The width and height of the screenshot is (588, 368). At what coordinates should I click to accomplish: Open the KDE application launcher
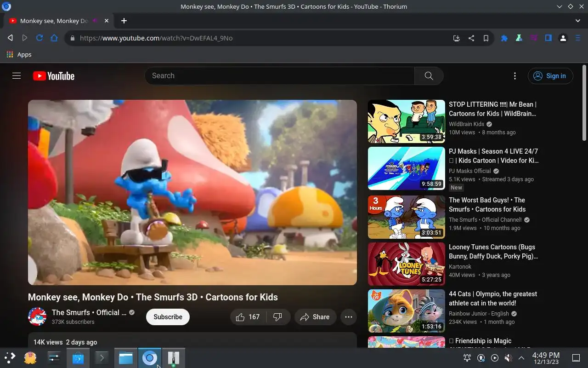pyautogui.click(x=10, y=358)
